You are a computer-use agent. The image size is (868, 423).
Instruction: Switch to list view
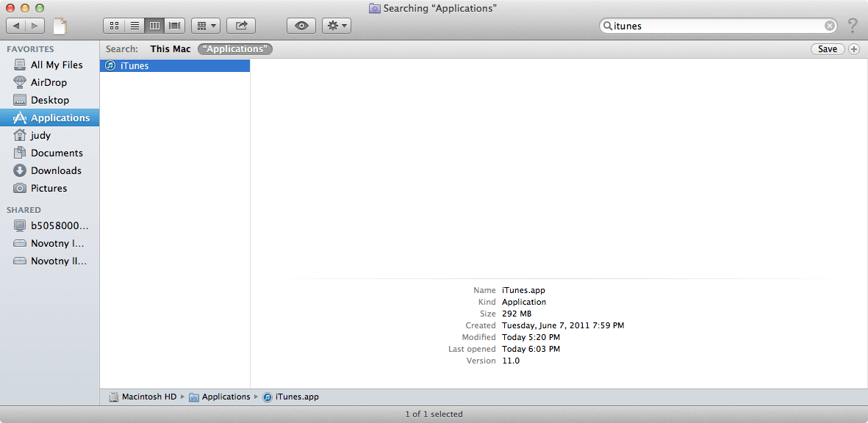coord(134,26)
